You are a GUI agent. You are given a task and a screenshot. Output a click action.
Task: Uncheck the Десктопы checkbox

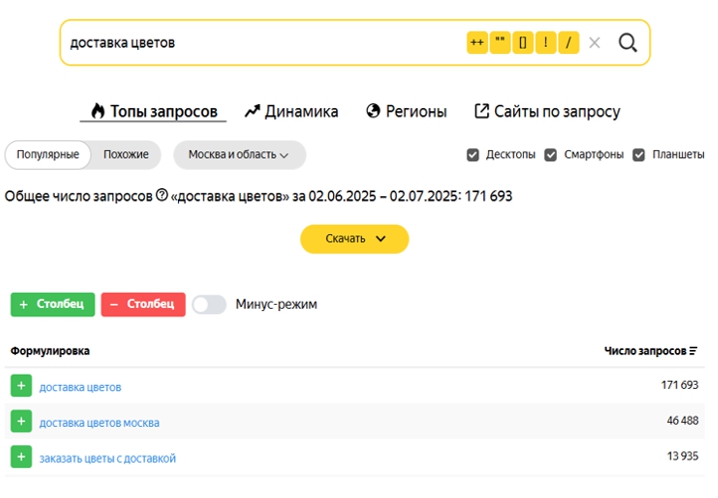(x=473, y=155)
